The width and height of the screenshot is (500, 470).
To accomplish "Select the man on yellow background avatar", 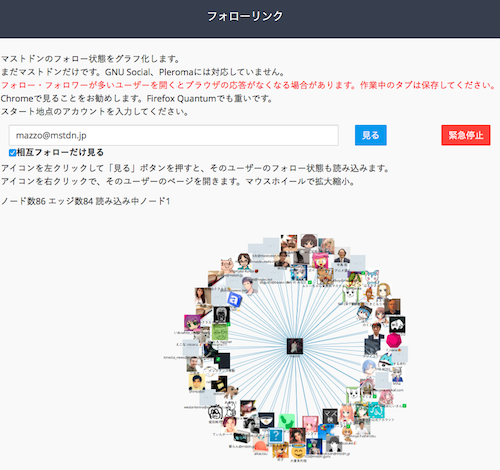I will 197,382.
